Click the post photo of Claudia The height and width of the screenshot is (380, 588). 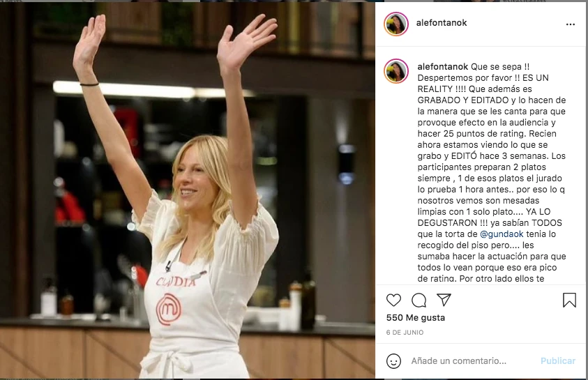click(x=188, y=190)
